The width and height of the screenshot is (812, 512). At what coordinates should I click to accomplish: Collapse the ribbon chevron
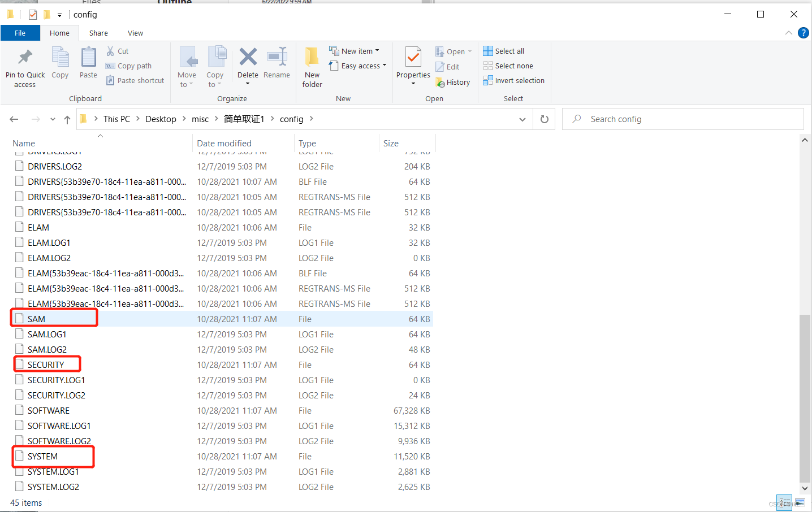(x=788, y=33)
